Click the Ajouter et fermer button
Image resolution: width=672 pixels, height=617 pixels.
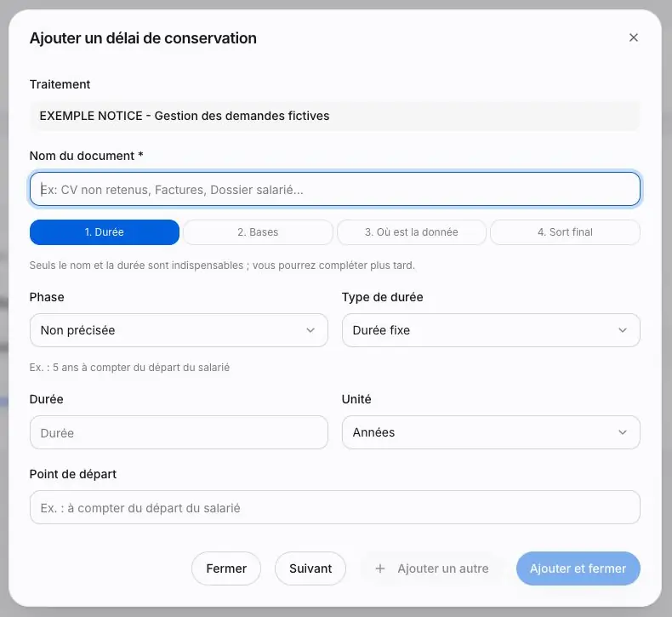click(578, 568)
